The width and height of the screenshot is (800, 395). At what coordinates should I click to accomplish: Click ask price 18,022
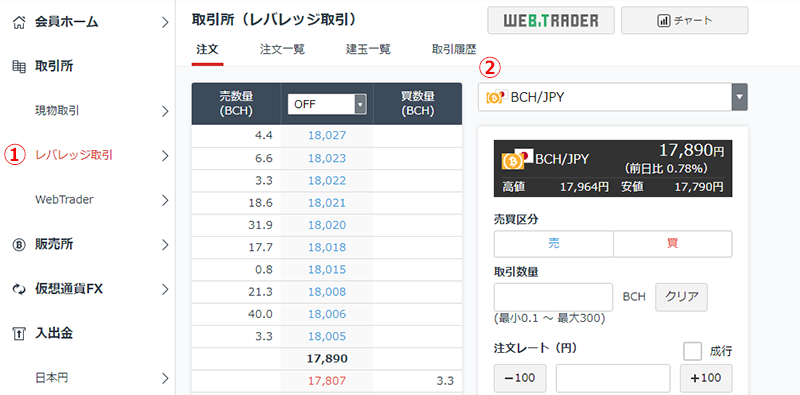click(327, 181)
